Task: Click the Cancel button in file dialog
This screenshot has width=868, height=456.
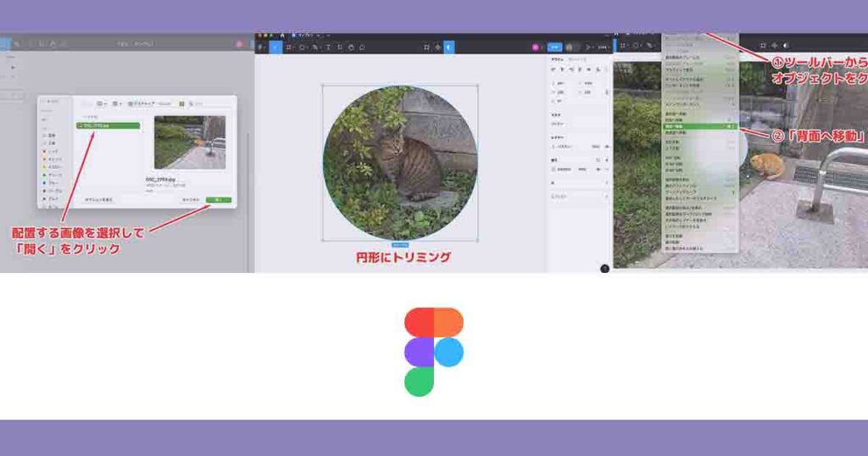Action: [x=191, y=200]
